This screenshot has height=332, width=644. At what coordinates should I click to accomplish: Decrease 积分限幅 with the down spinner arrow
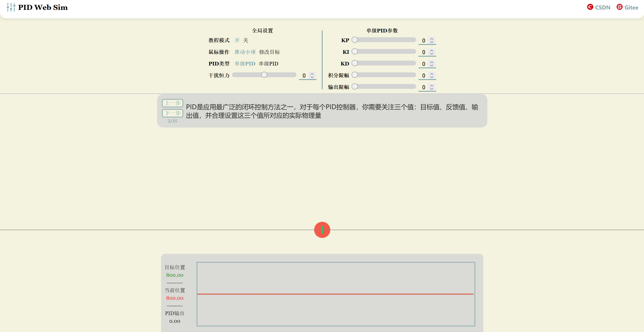tap(432, 77)
